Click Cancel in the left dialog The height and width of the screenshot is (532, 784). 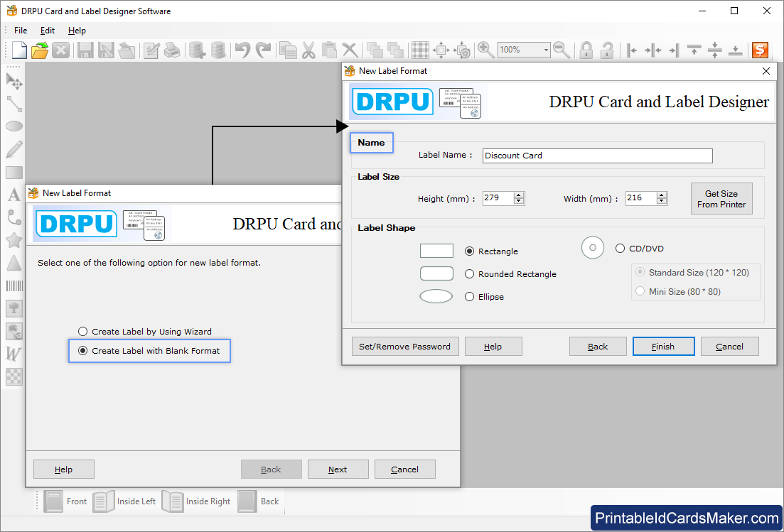(405, 469)
